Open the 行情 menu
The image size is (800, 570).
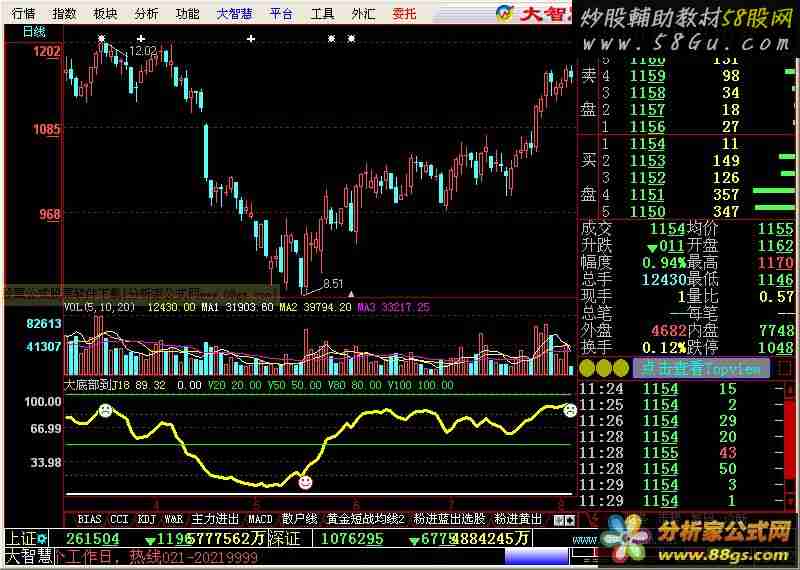pyautogui.click(x=23, y=14)
